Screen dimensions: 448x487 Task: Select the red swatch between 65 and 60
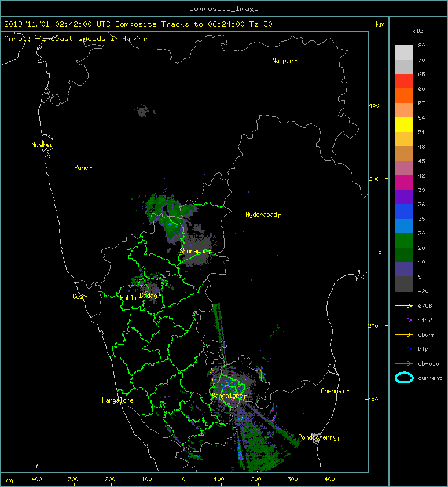click(x=404, y=81)
